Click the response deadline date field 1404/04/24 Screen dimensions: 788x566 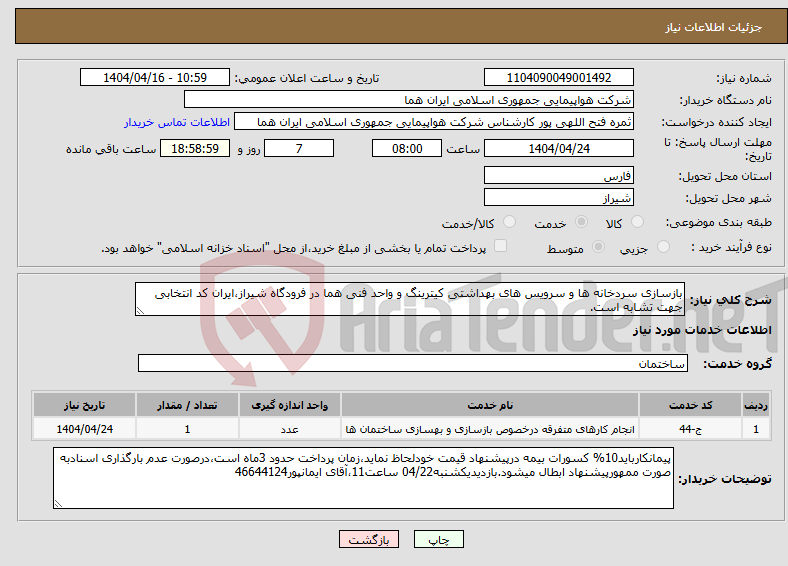pos(558,148)
